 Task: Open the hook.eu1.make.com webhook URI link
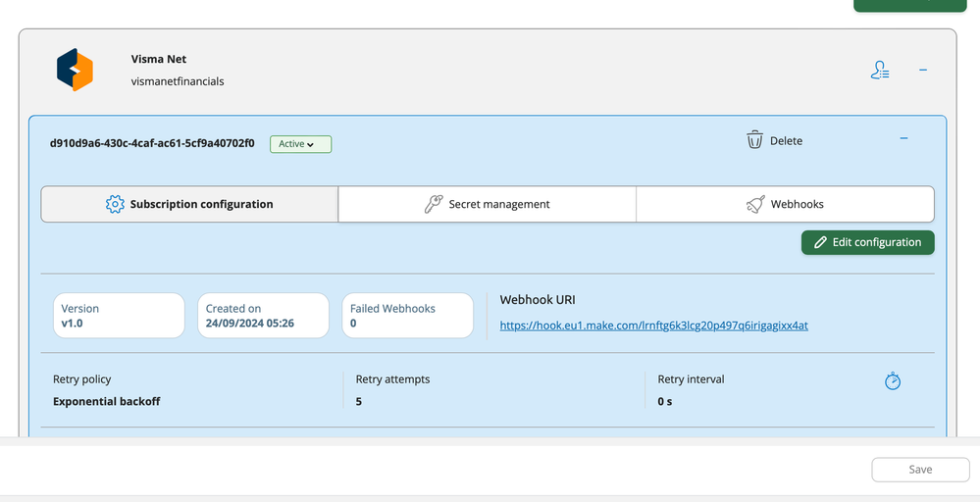(653, 326)
